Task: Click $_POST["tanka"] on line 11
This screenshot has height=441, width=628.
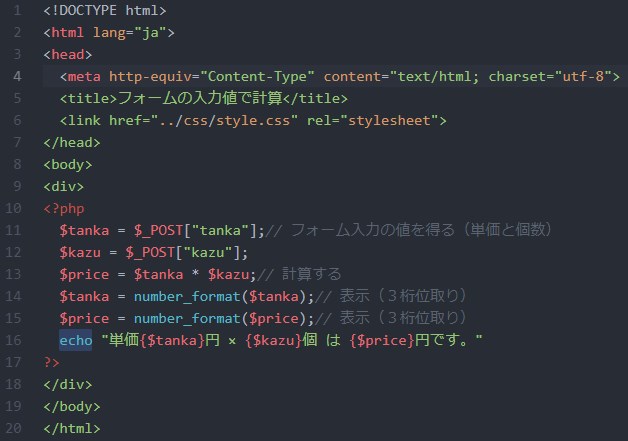Action: 195,230
